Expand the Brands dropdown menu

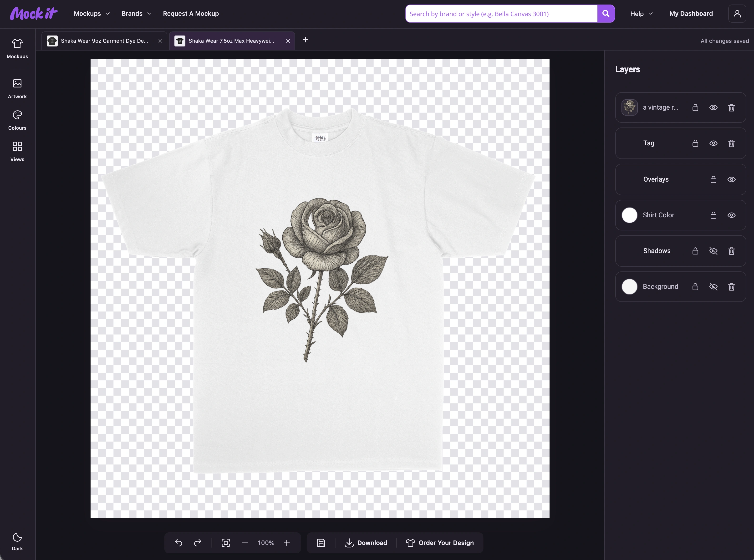coord(136,14)
